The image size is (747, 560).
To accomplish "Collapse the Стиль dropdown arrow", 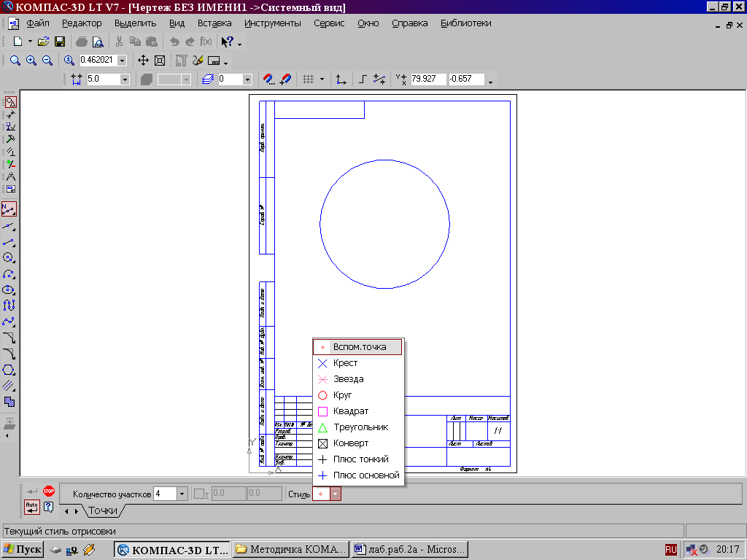I will [336, 494].
